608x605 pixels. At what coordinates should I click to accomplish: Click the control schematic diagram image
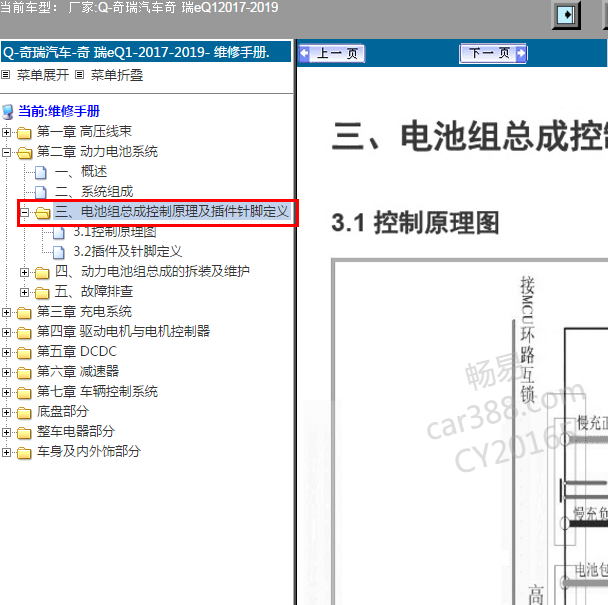click(x=470, y=431)
